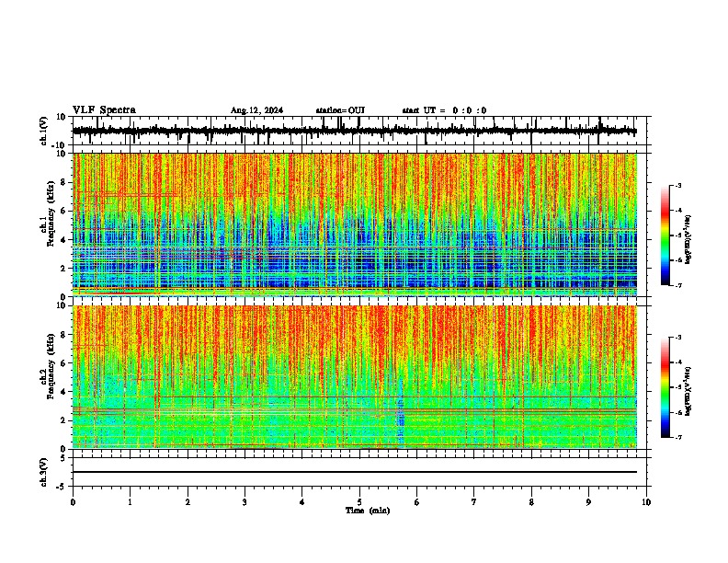728x563 pixels.
Task: Click the time axis tick label "7"
Action: click(x=474, y=501)
